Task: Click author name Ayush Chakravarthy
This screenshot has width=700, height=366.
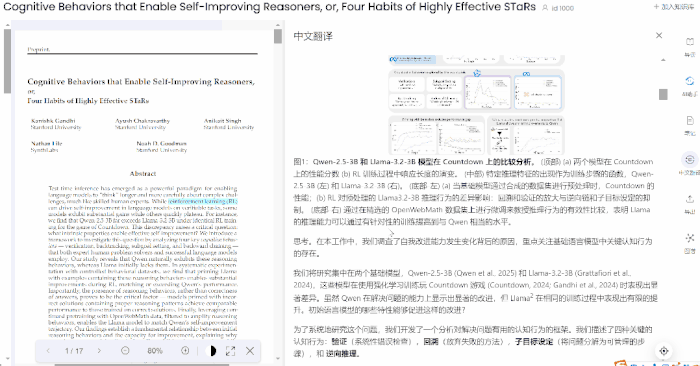Action: (142, 121)
